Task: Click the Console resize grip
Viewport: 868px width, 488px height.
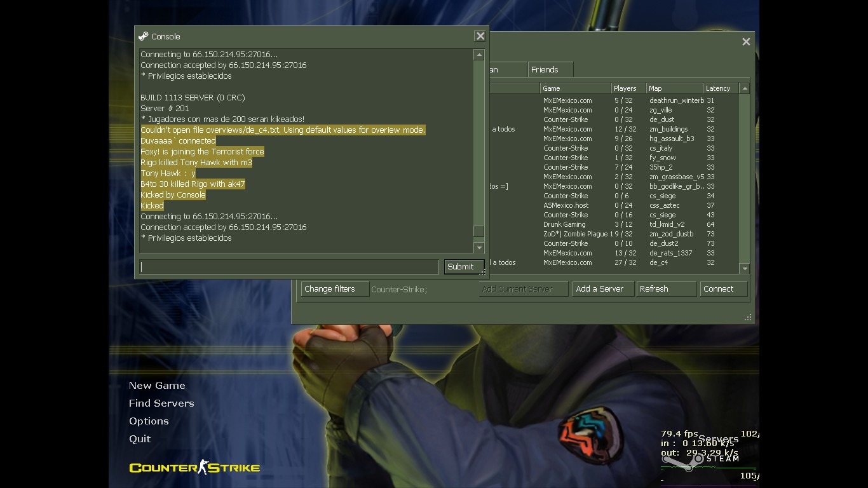Action: pyautogui.click(x=484, y=273)
